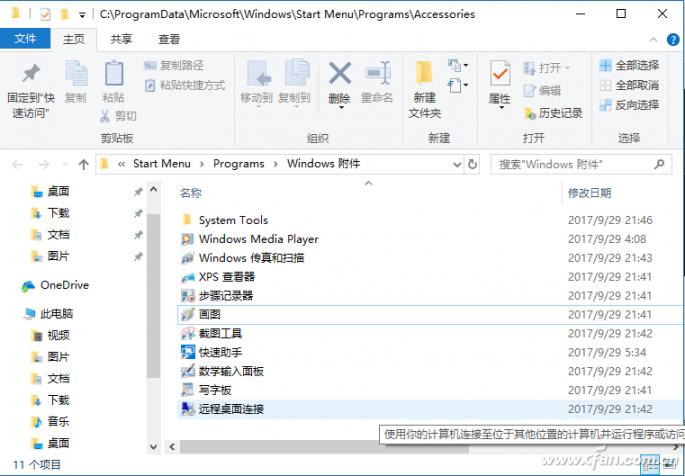Select the XPS 查看器 item
The width and height of the screenshot is (685, 476).
430,277
